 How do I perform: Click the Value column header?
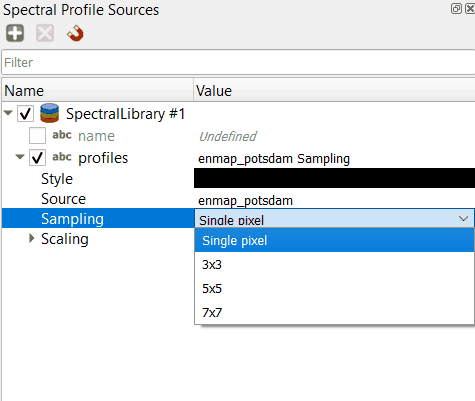tap(334, 91)
